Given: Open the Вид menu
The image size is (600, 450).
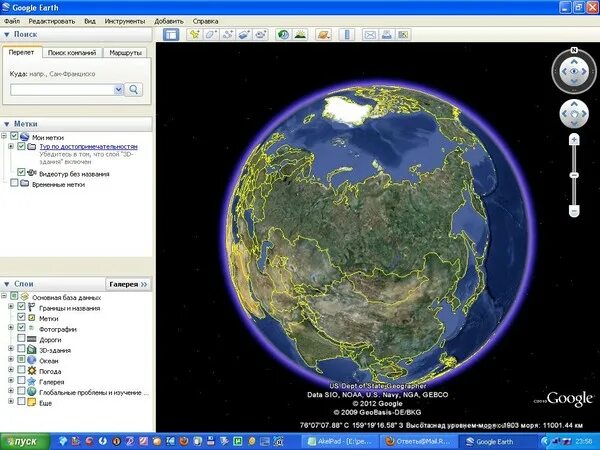Looking at the screenshot, I should [x=90, y=21].
